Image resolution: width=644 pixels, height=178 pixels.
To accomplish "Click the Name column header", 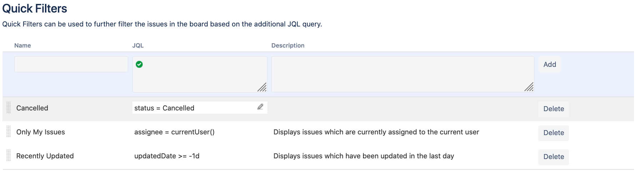I will point(22,45).
